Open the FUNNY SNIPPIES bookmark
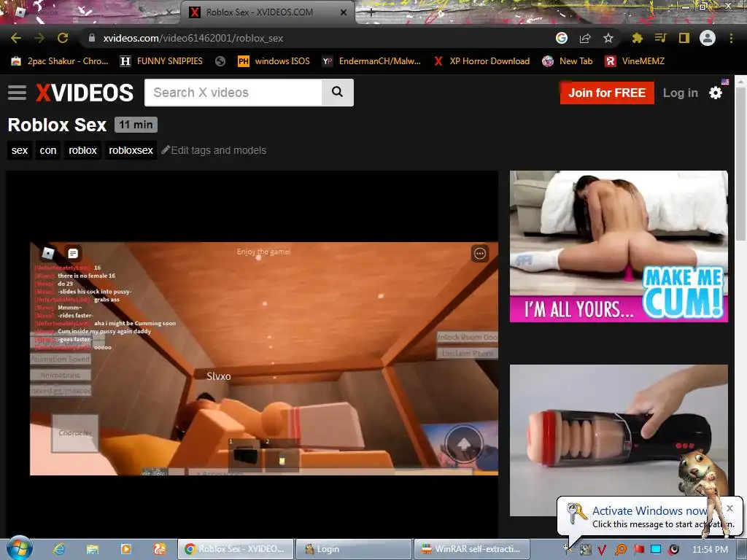This screenshot has height=560, width=747. coord(161,61)
